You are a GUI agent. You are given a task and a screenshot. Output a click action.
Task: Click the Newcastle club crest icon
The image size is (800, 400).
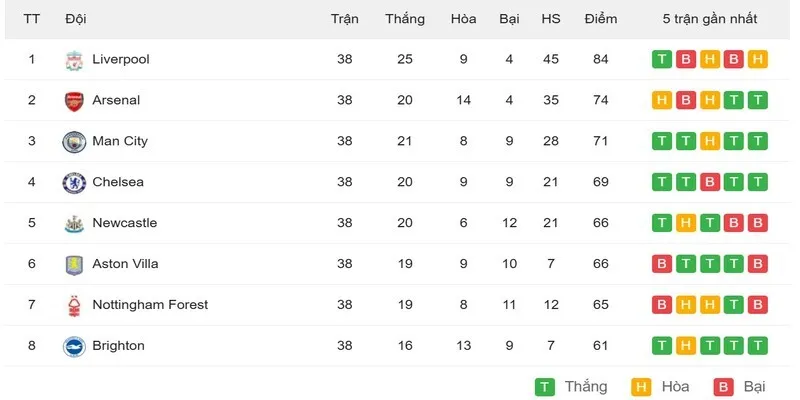(74, 223)
